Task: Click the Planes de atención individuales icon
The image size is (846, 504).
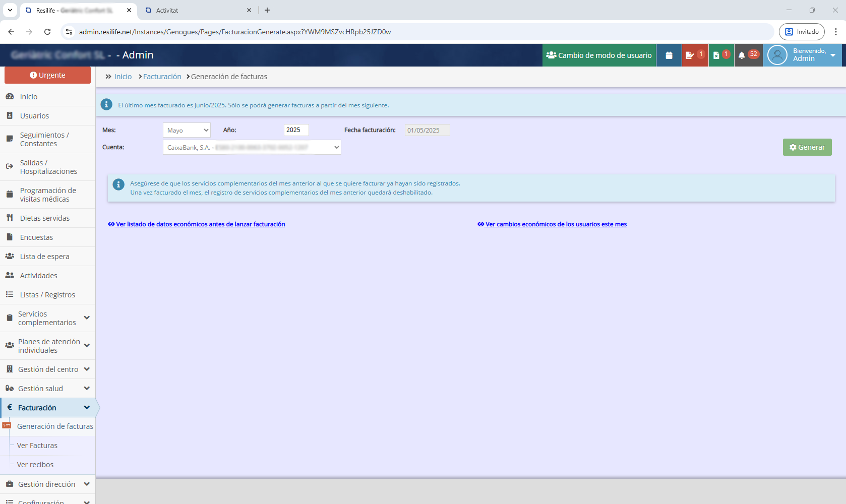Action: (10, 345)
